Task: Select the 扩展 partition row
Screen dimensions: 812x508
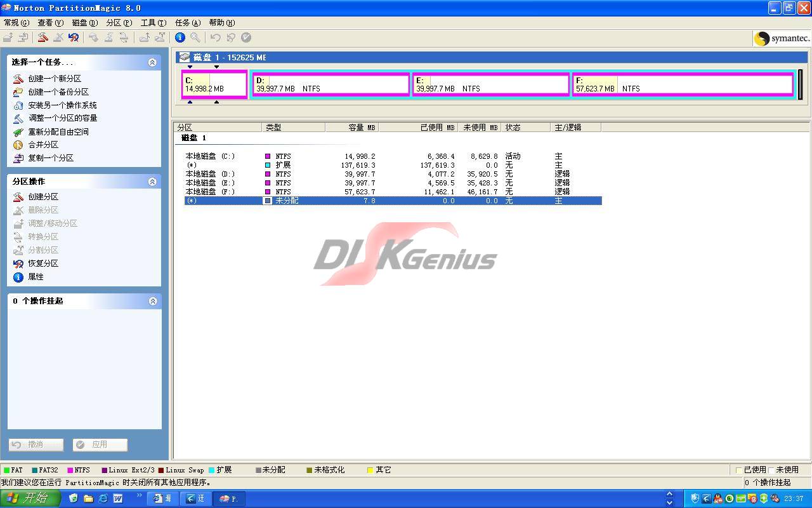Action: [x=393, y=165]
